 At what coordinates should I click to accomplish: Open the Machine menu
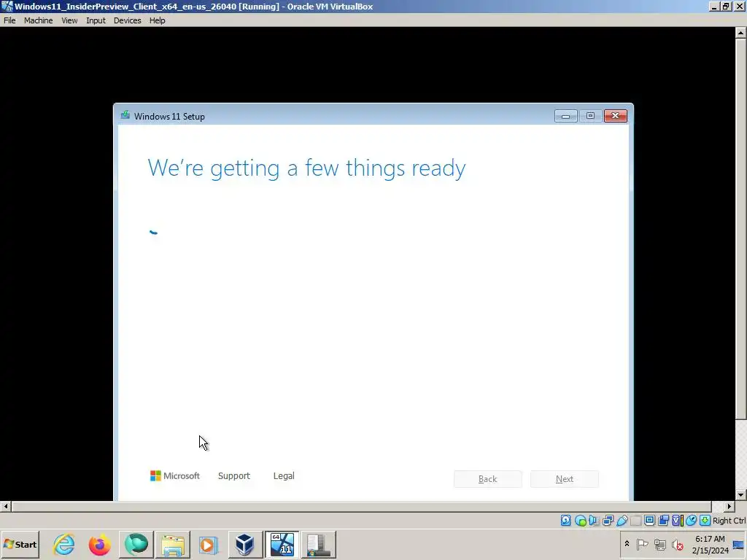click(x=38, y=20)
